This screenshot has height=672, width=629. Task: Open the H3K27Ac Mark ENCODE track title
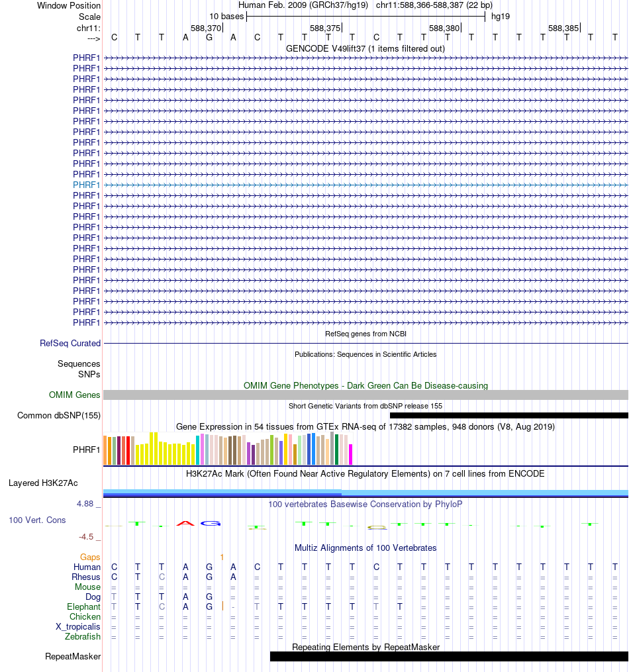tap(365, 473)
